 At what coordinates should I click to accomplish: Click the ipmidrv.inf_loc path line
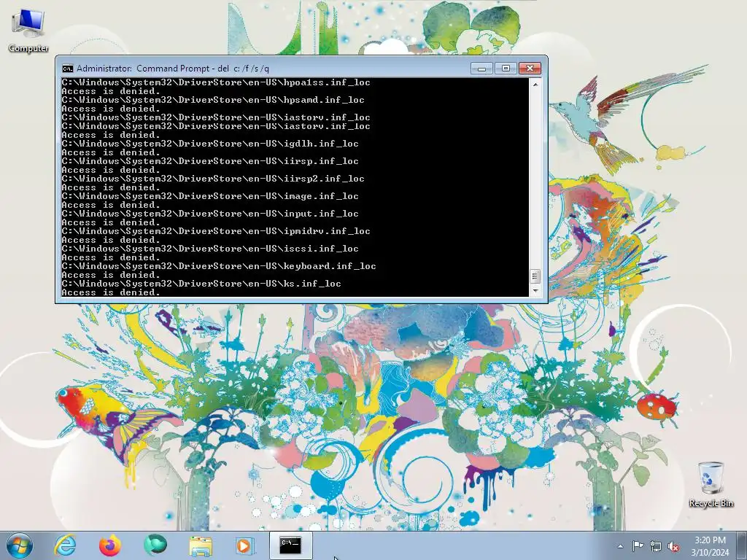[216, 231]
